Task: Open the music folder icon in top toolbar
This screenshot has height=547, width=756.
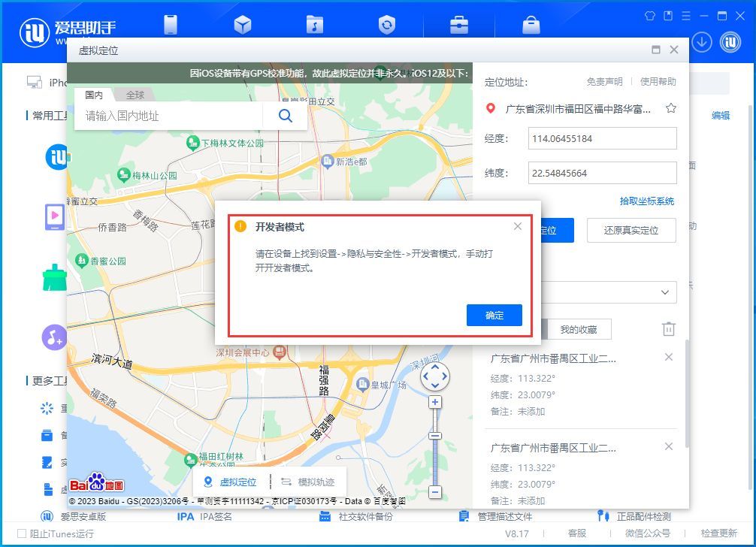Action: click(x=314, y=25)
